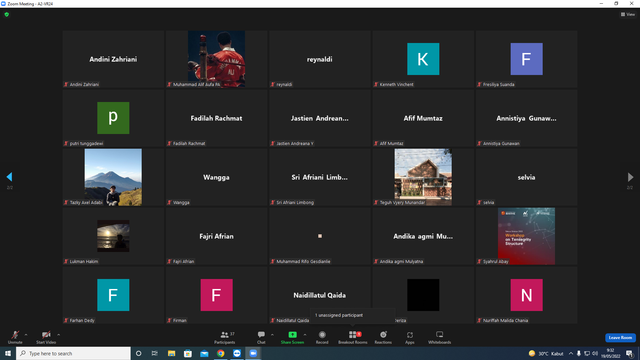Click putri tunggadewi's green p avatar

click(113, 118)
